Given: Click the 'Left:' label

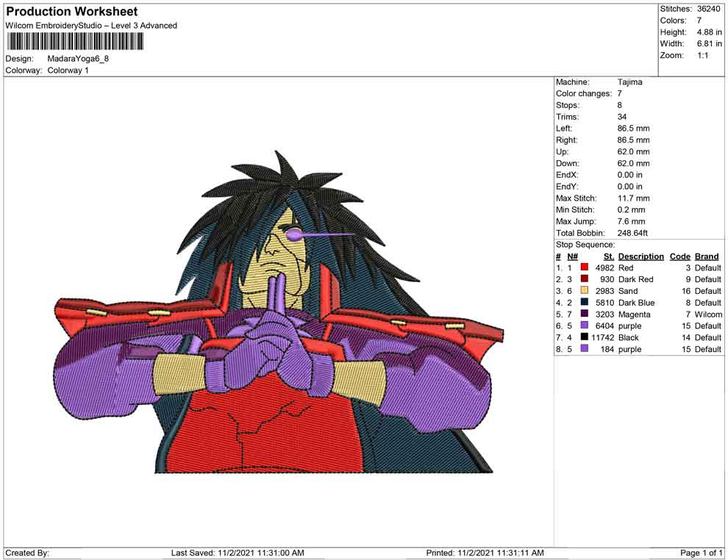Looking at the screenshot, I should click(564, 128).
